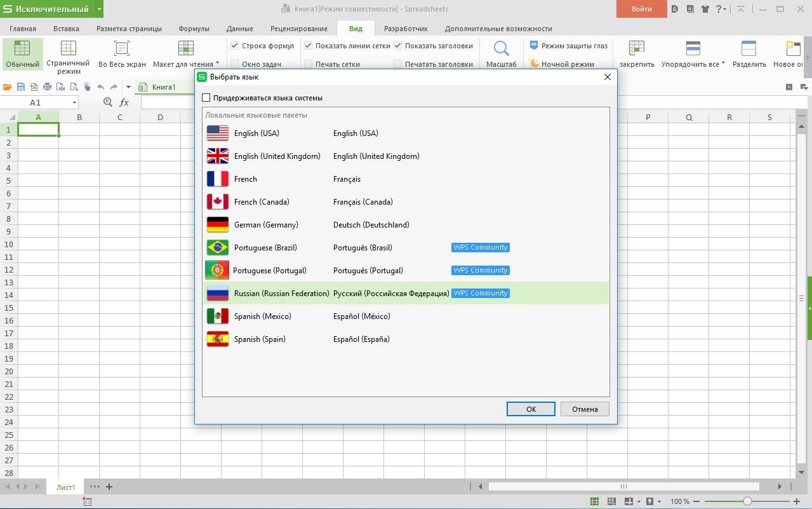The image size is (812, 509).
Task: Open the Вставка ribbon tab
Action: coord(66,29)
